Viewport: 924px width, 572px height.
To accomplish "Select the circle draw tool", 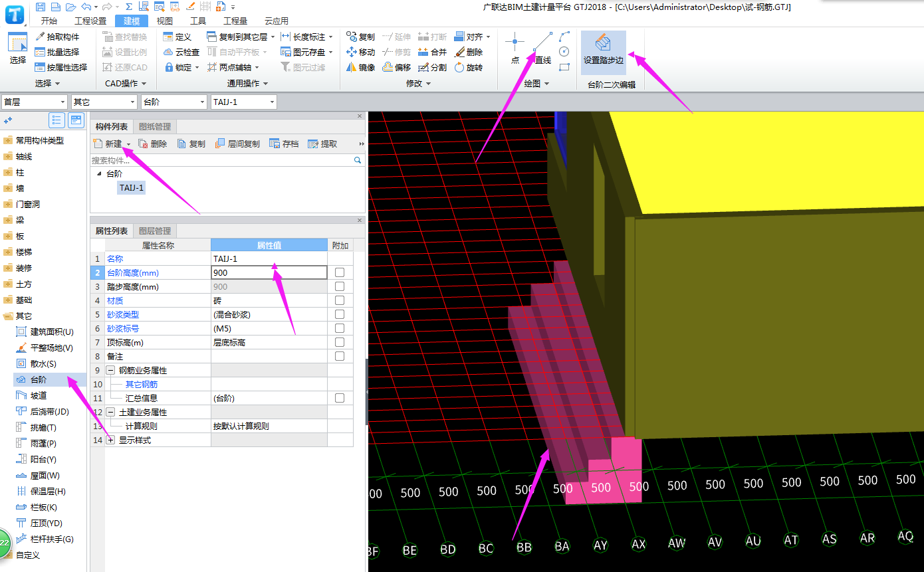I will click(x=564, y=52).
